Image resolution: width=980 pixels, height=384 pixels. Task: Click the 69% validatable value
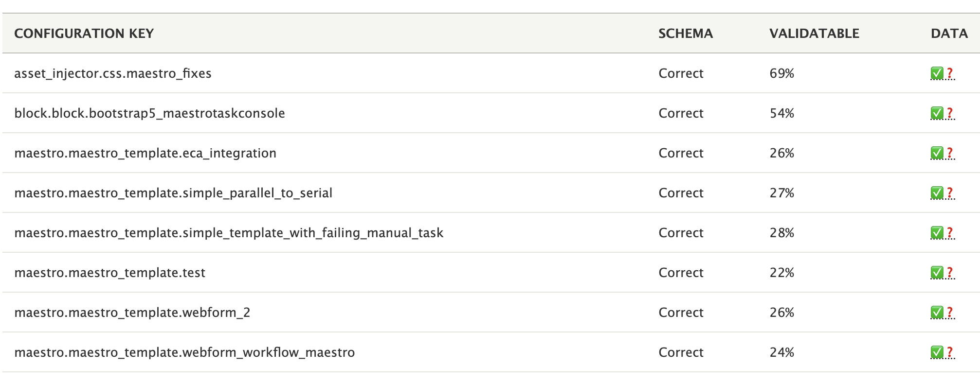[782, 73]
